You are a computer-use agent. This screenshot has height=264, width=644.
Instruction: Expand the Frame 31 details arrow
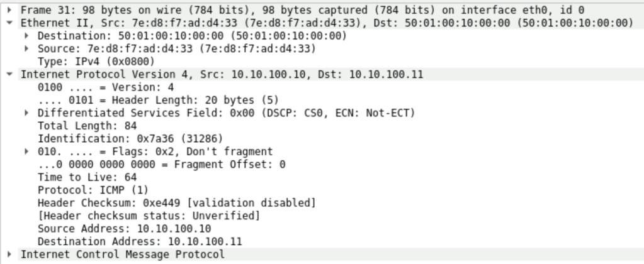click(x=10, y=10)
